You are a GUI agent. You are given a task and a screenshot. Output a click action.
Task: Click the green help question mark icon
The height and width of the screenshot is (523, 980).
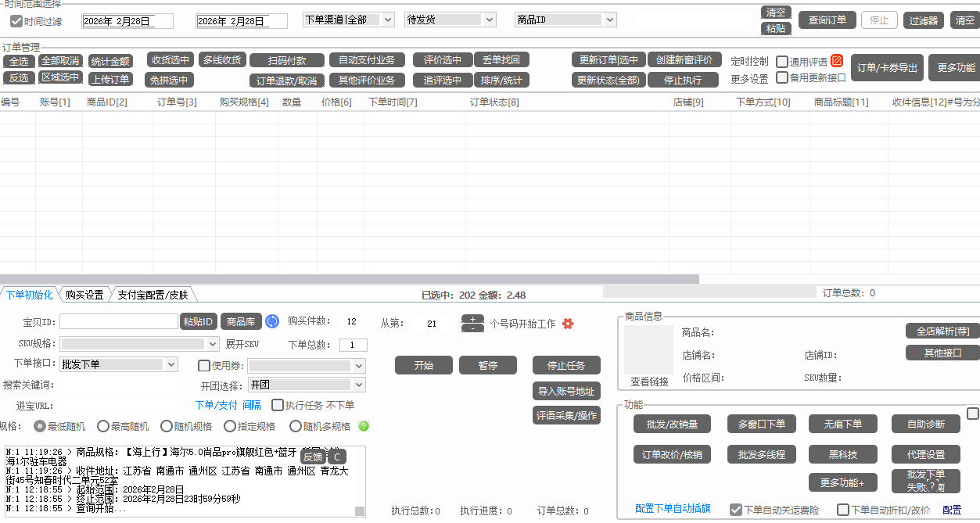(364, 426)
